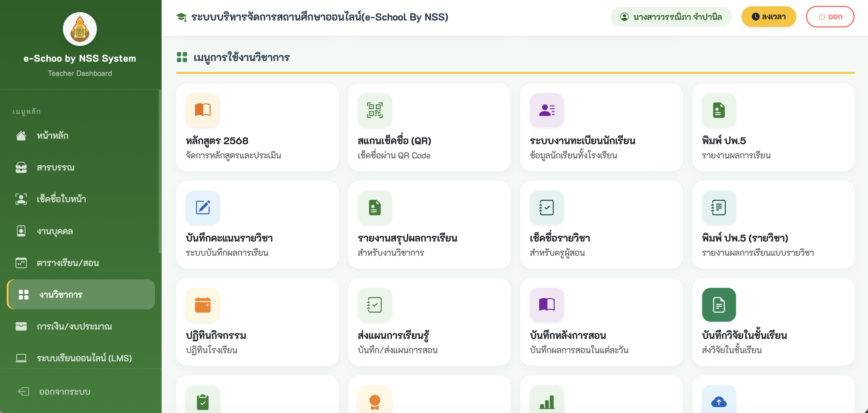Open ตารางเรียน/สอน menu item

81,262
